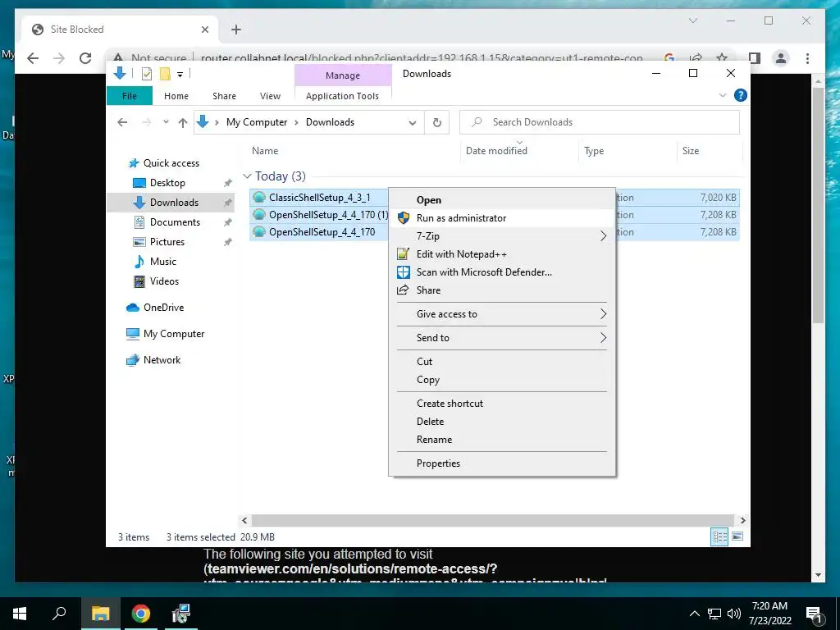This screenshot has width=840, height=630.
Task: Click the horizontal scrollbar in Explorer
Action: pyautogui.click(x=492, y=520)
